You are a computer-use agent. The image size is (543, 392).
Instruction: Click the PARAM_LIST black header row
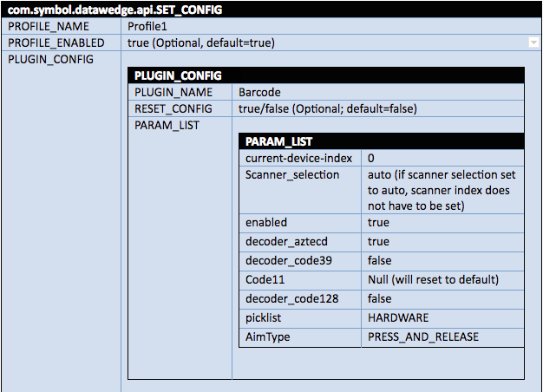(382, 141)
